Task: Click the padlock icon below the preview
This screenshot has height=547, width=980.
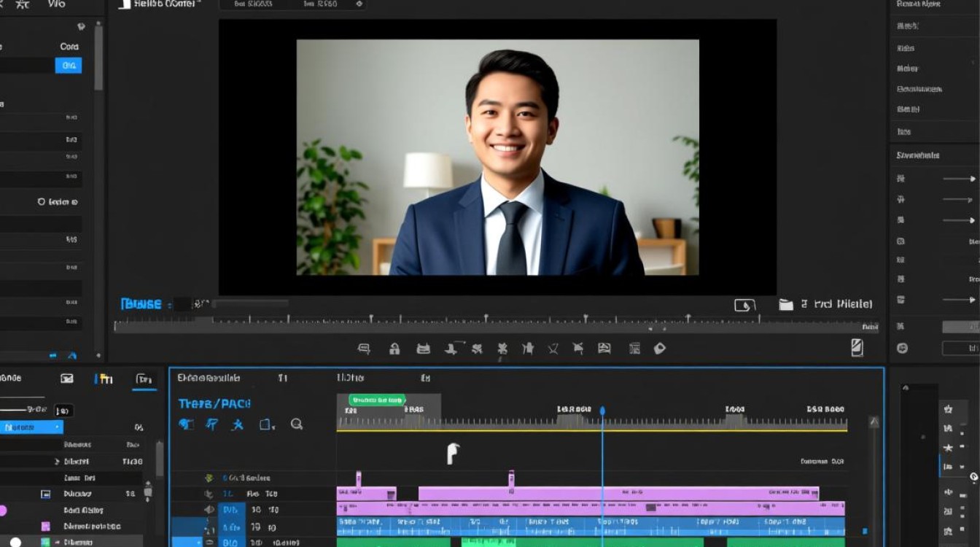Action: pos(394,349)
